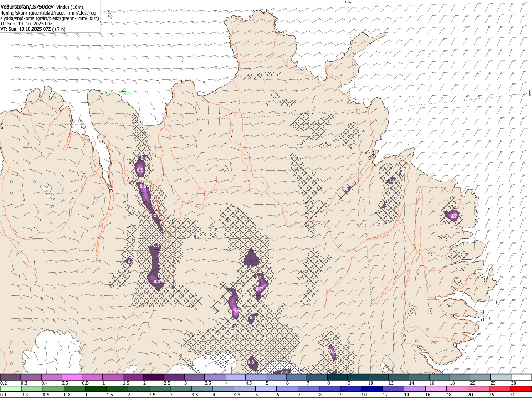Select snow scale swatch between 0.4 and 0.5
Image resolution: width=532 pixels, height=398 pixels.
51,377
